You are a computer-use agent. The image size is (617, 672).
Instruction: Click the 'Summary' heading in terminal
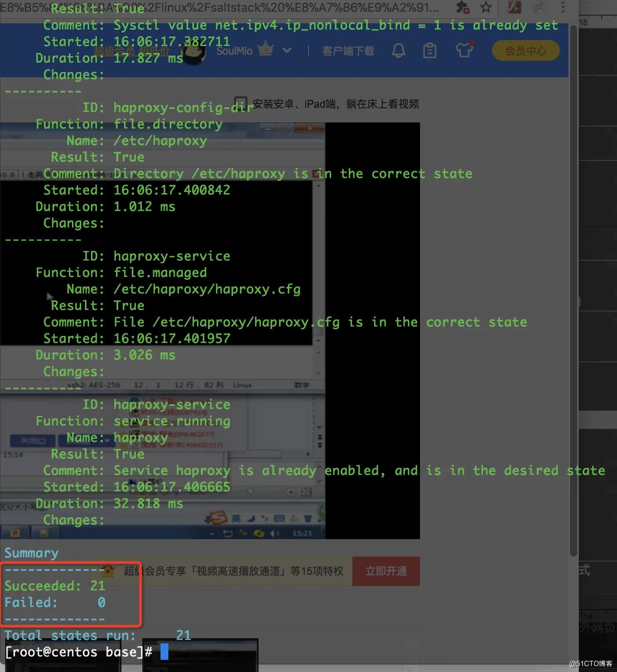click(31, 553)
